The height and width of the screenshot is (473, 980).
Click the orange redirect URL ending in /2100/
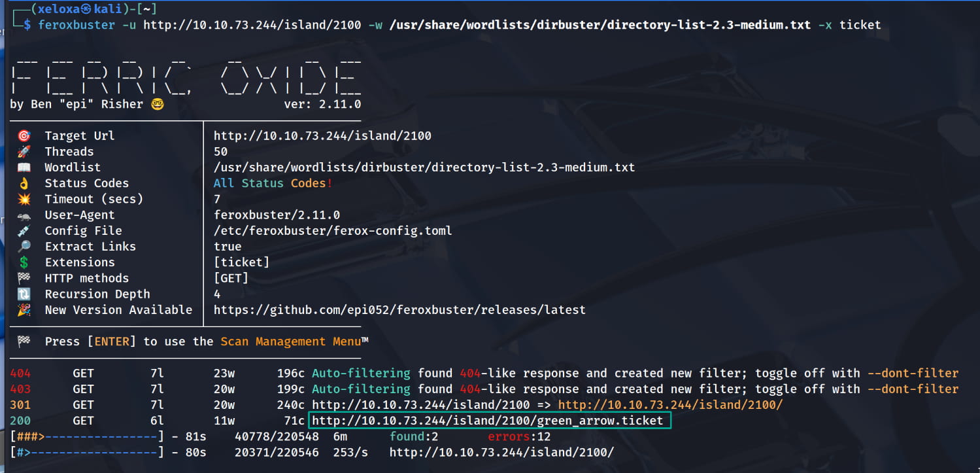tap(670, 405)
